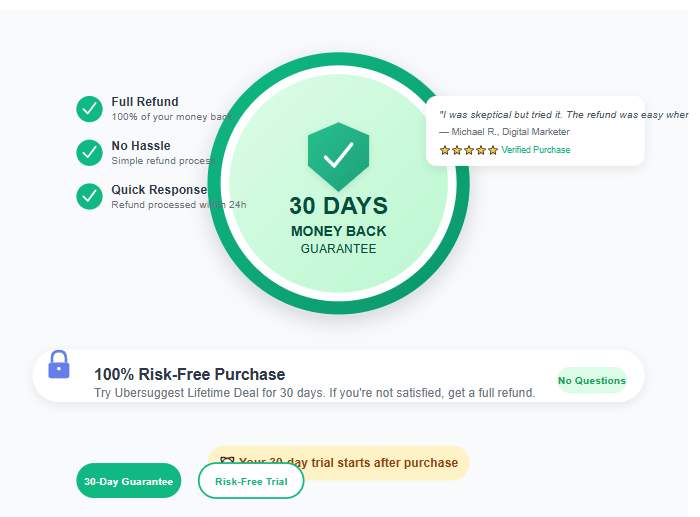This screenshot has height=517, width=700.
Task: Click the Ubersuggest Lifetime Deal description text
Action: coord(314,393)
